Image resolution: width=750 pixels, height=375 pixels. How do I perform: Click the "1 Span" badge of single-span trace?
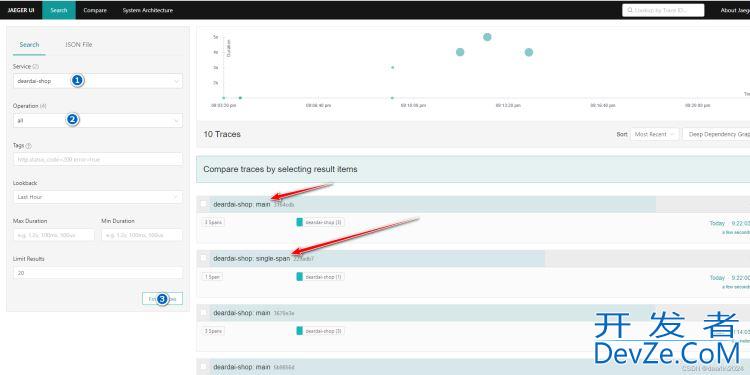click(x=212, y=276)
